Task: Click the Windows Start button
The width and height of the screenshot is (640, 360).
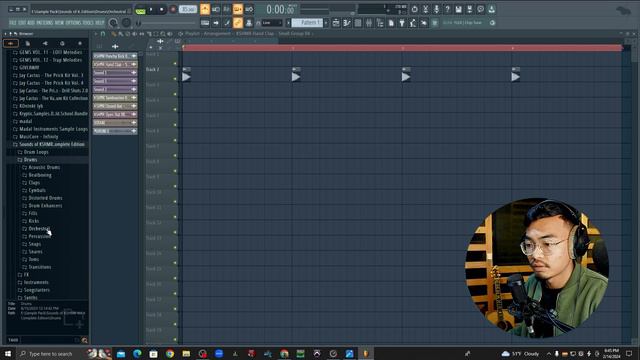Action: 7,353
